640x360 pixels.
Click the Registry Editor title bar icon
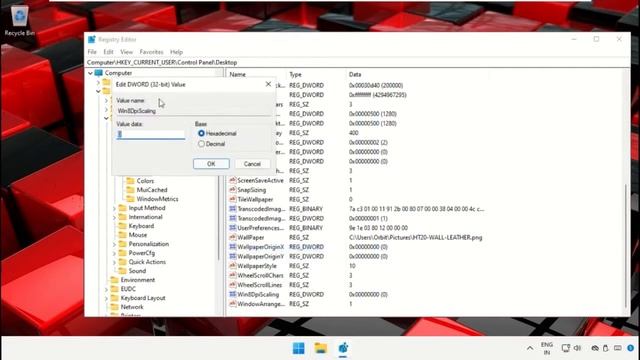(x=91, y=39)
